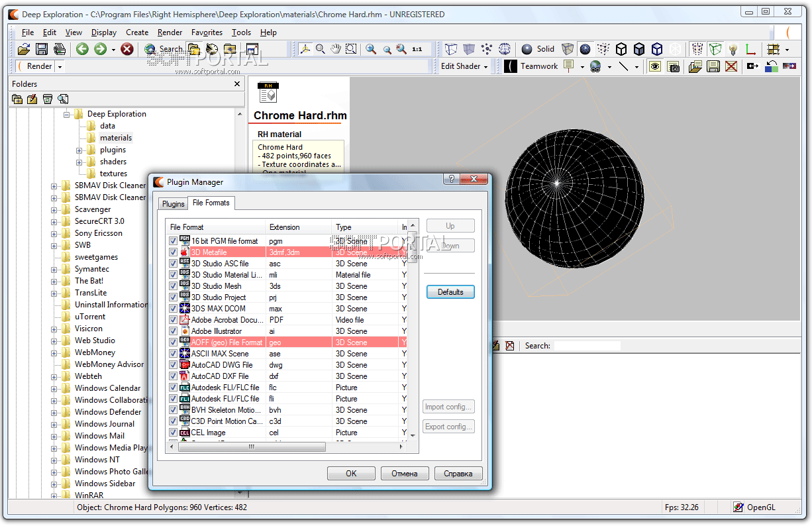Image resolution: width=812 pixels, height=526 pixels.
Task: Collapse the Deep Exploration folder node
Action: tap(67, 115)
